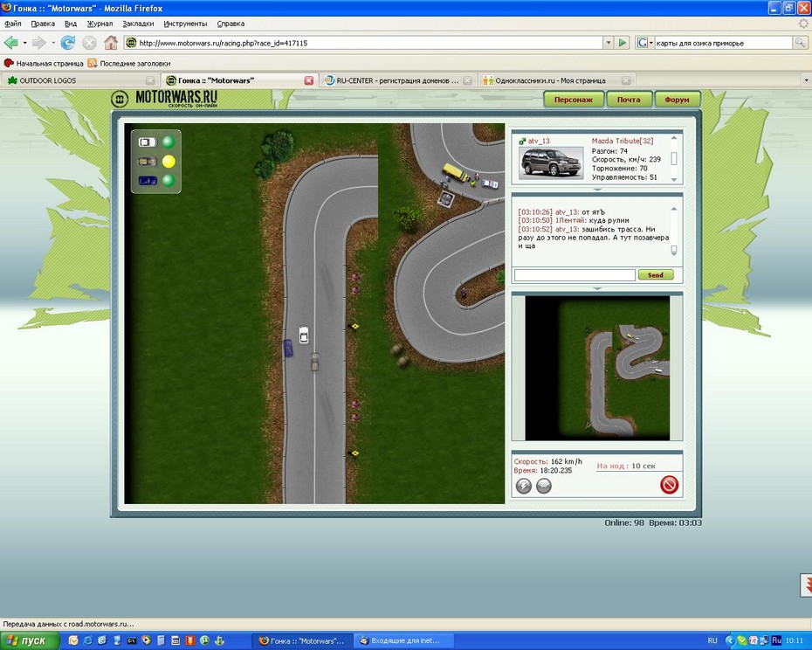Click the grey speech bubble button
Screen dimensions: 812x650
coord(544,486)
